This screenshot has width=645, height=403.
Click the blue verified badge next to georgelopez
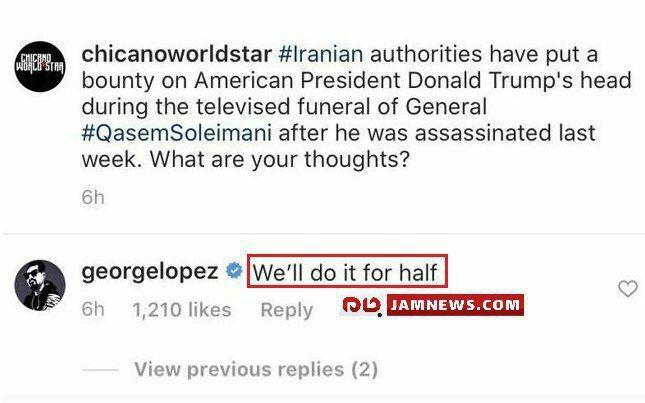(234, 271)
